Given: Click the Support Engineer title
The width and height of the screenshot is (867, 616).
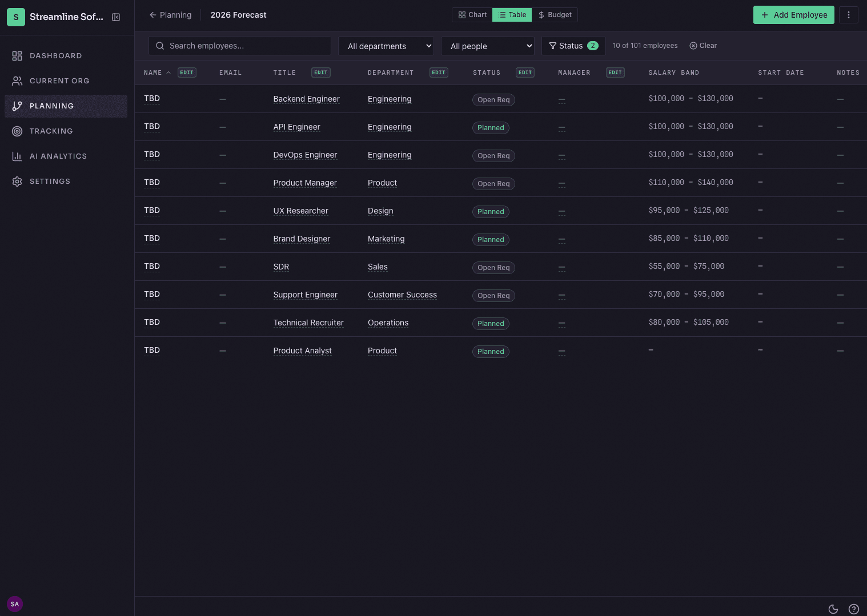Looking at the screenshot, I should pyautogui.click(x=305, y=295).
